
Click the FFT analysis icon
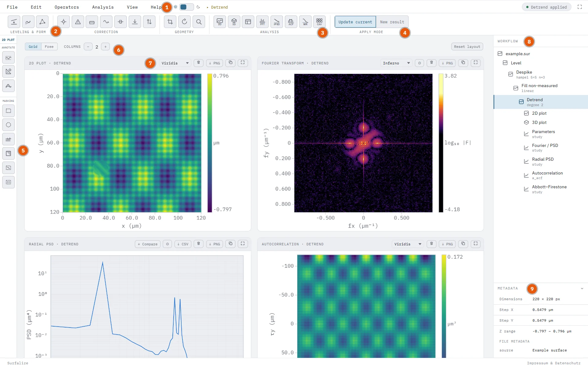click(x=262, y=22)
